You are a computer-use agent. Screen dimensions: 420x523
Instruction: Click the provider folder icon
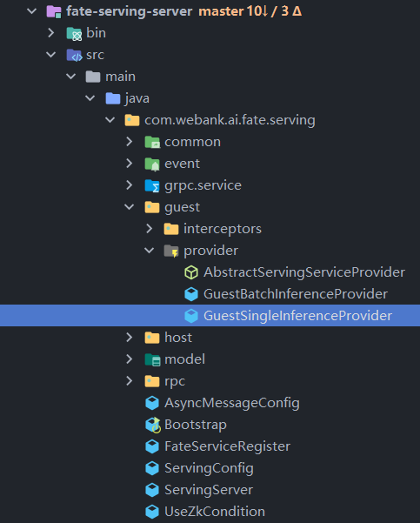click(171, 251)
